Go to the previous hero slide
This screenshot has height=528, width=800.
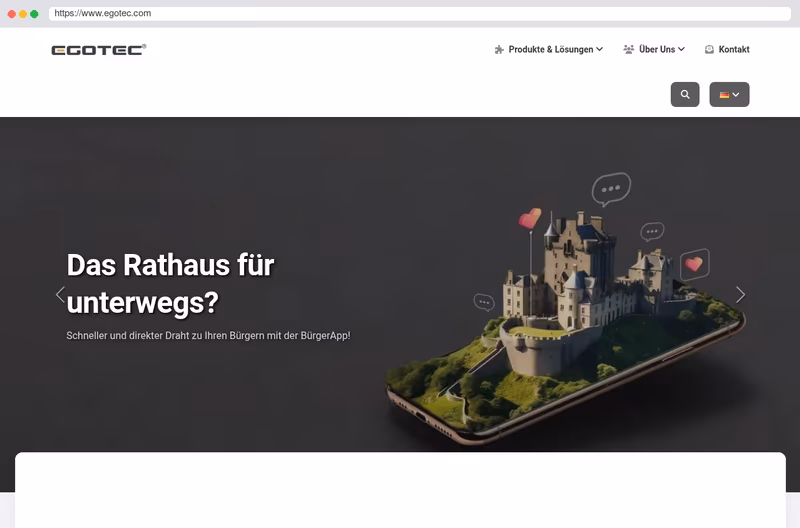[x=60, y=294]
